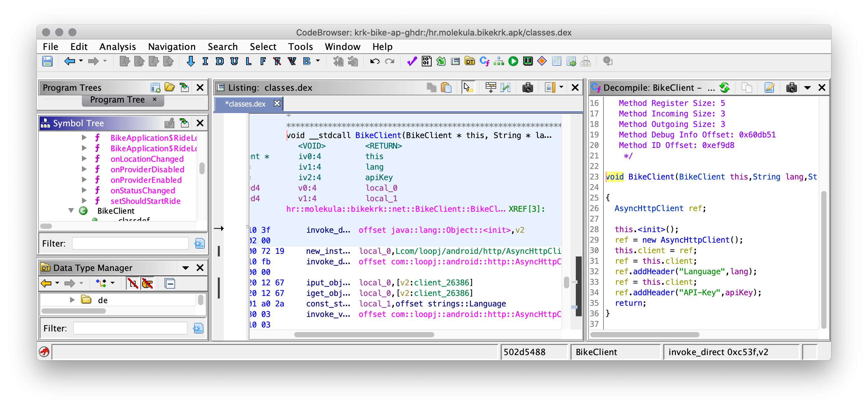Click the Symbol Tree Filter text field

[x=130, y=243]
